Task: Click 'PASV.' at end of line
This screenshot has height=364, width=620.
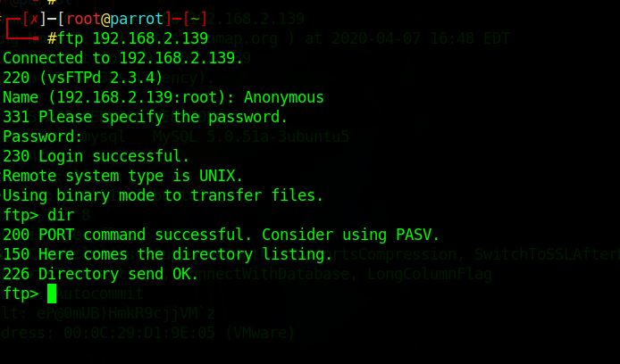Action: click(x=417, y=235)
